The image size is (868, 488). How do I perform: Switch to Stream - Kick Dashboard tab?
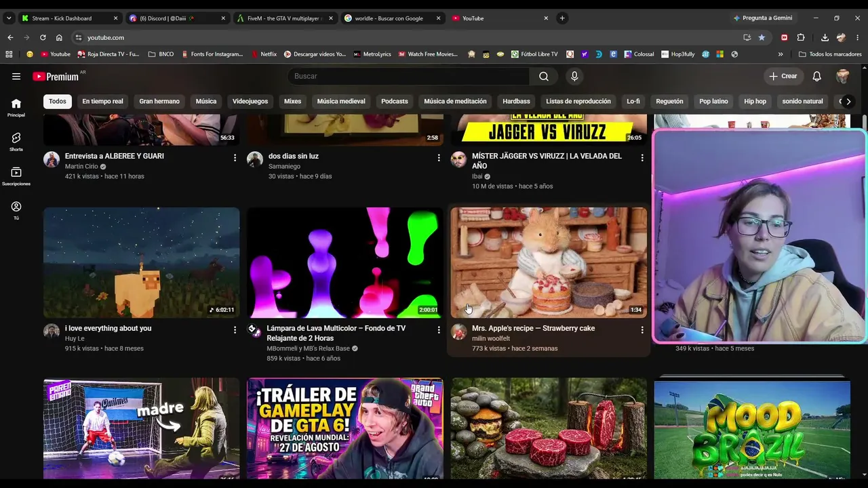coord(71,18)
